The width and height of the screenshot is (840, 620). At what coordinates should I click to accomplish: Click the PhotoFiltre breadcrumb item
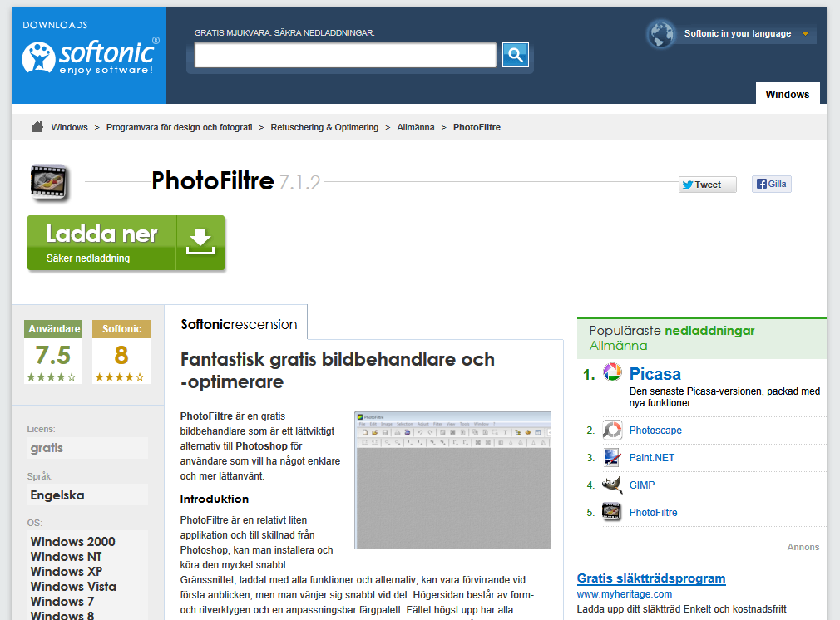[x=477, y=127]
